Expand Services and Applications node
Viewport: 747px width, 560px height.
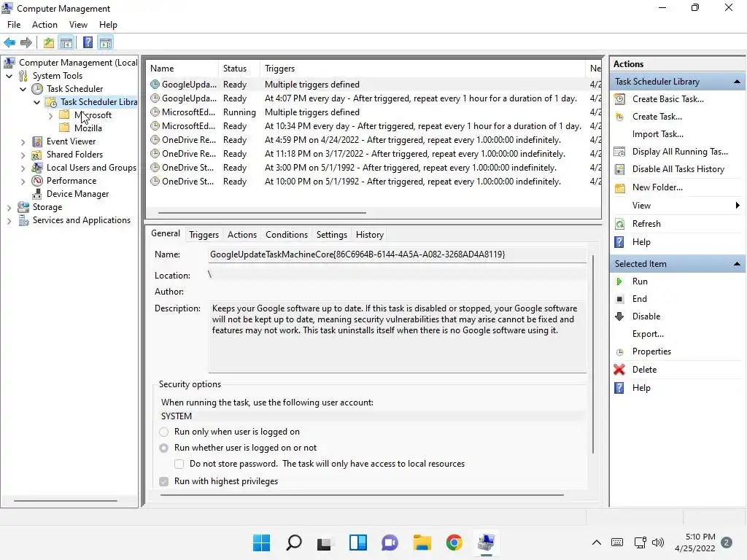[9, 220]
